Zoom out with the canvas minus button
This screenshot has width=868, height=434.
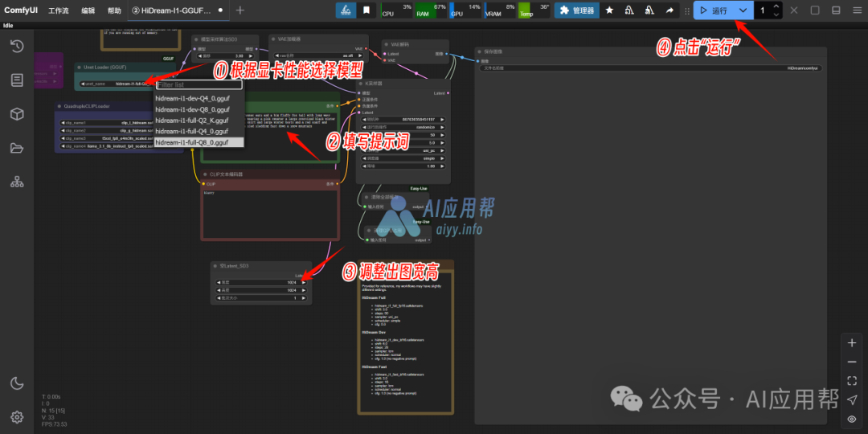(x=852, y=362)
